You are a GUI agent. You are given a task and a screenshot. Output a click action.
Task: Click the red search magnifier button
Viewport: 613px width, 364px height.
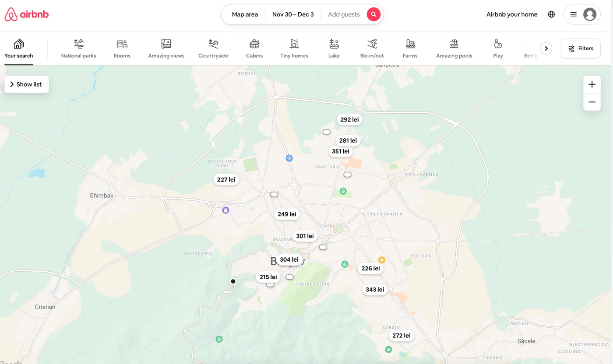coord(373,14)
